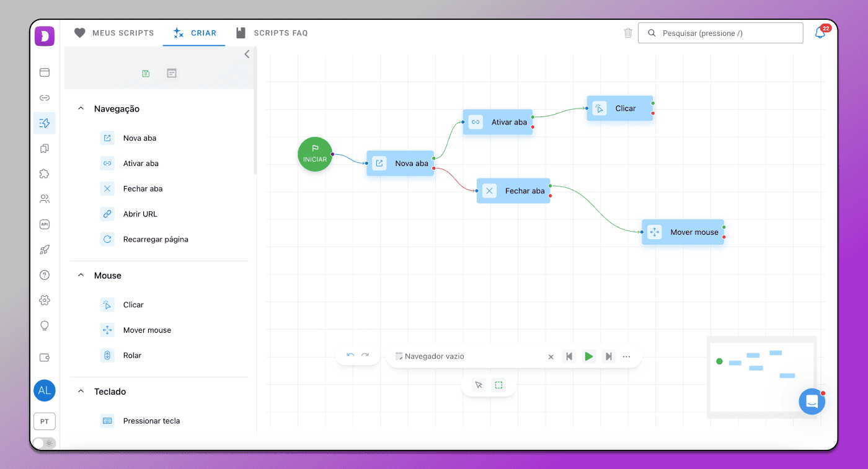The width and height of the screenshot is (868, 469).
Task: Toggle the light/dark theme switch
Action: [44, 443]
